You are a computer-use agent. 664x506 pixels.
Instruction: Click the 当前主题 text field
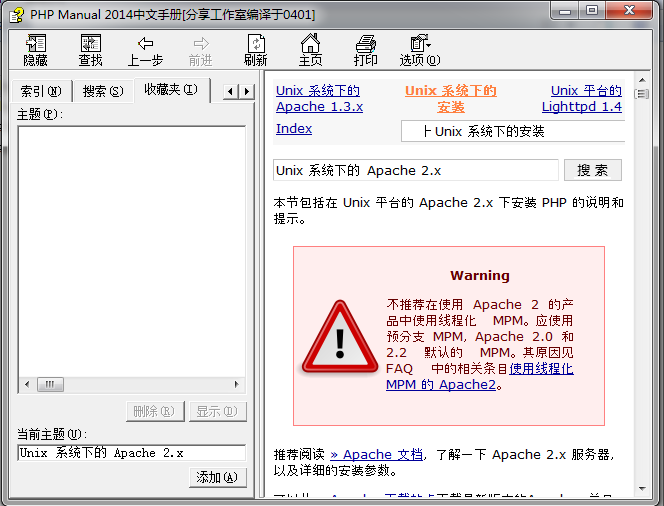[132, 453]
